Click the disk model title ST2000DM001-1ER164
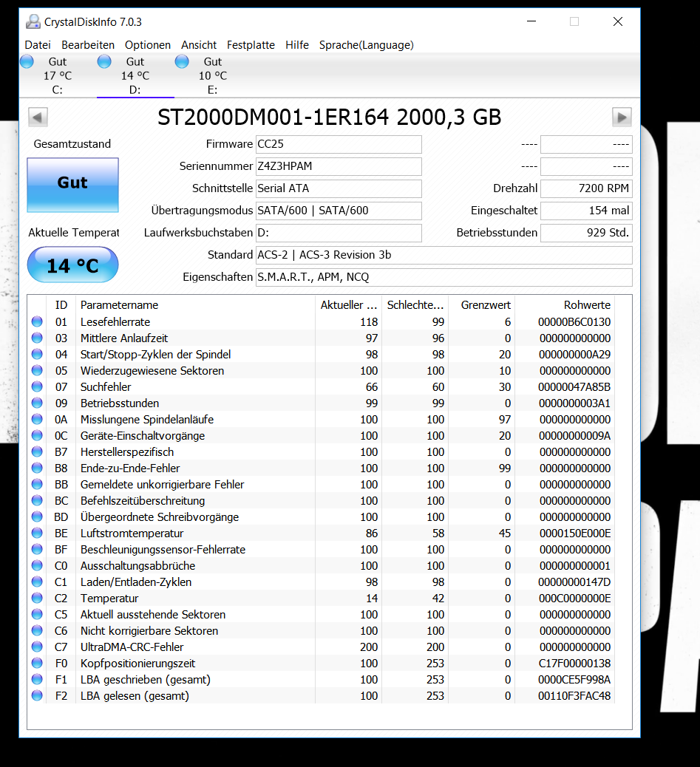Image resolution: width=700 pixels, height=767 pixels. click(x=273, y=117)
